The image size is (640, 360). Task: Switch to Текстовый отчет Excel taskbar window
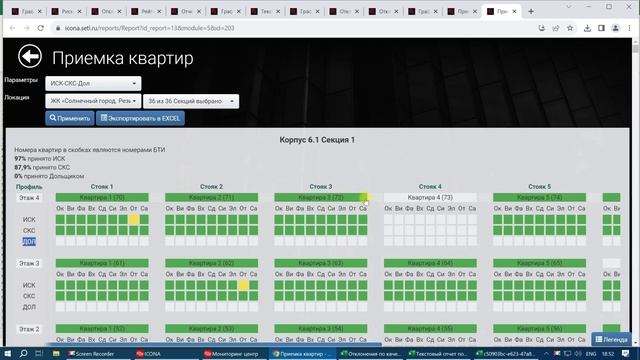(439, 353)
